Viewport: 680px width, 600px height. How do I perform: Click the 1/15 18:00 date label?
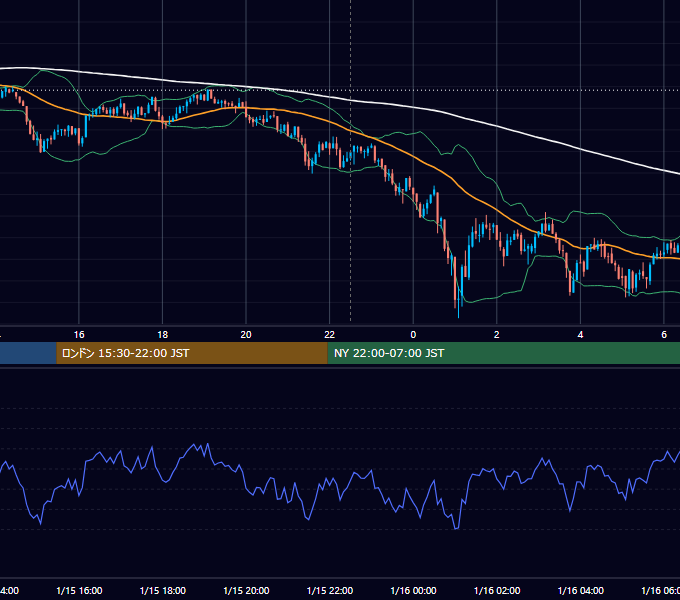click(x=163, y=590)
